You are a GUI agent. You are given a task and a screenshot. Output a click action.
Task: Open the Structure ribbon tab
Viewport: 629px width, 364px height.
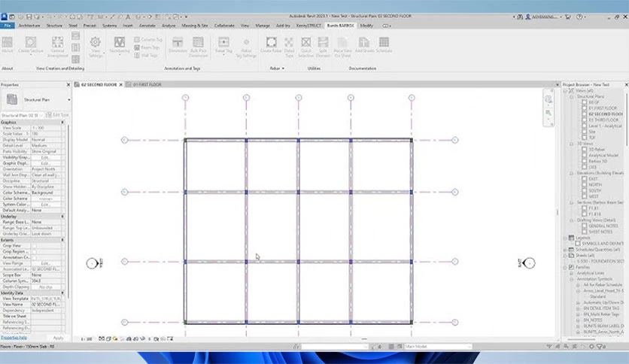(x=54, y=26)
